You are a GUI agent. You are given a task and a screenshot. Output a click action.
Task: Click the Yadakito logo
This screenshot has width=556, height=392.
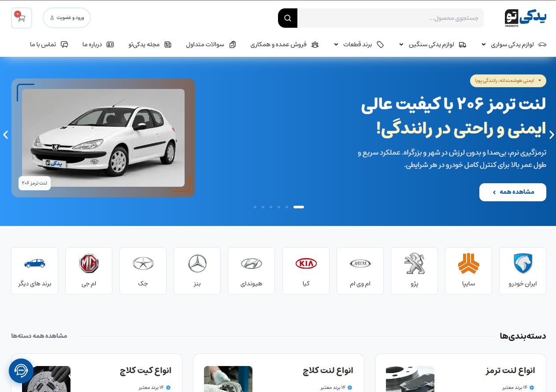(x=525, y=18)
